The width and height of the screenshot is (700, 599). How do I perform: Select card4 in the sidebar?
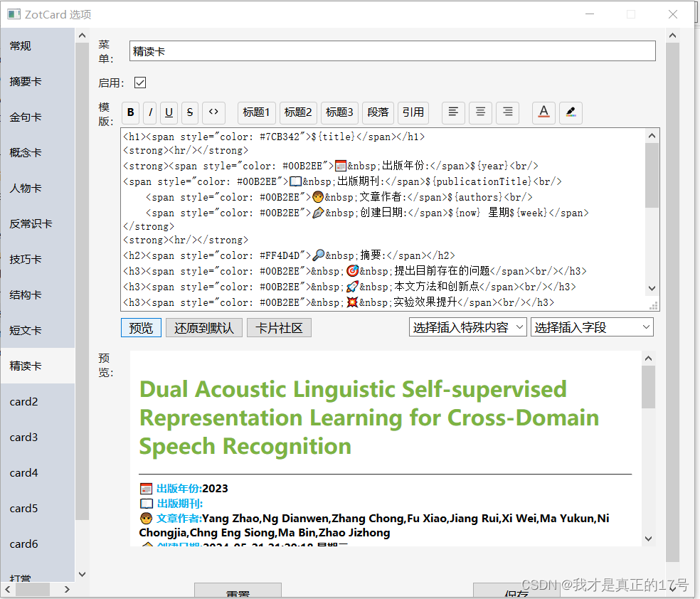point(38,472)
